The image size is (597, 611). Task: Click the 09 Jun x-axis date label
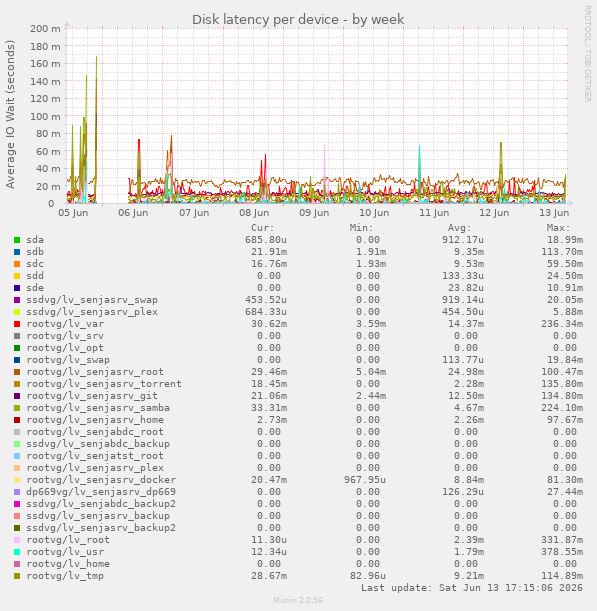(314, 213)
